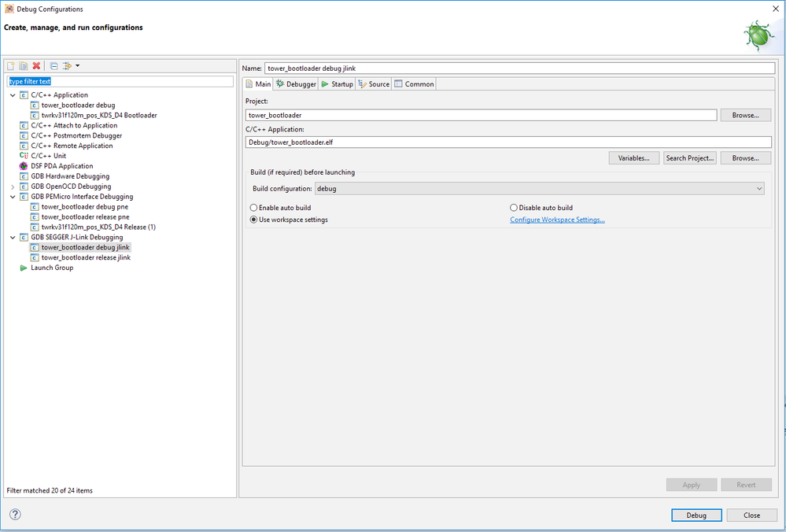Viewport: 786px width, 532px height.
Task: Click Browse below the C/C++ Application field
Action: pyautogui.click(x=745, y=158)
